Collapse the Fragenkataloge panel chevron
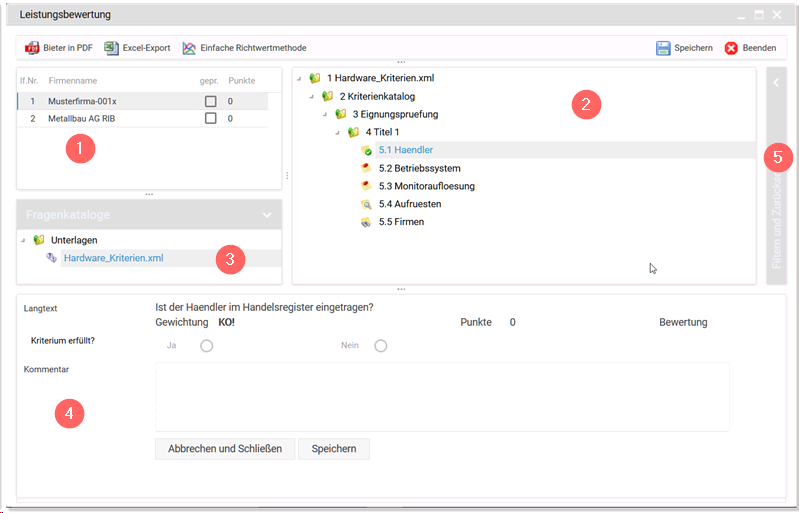 [x=267, y=215]
